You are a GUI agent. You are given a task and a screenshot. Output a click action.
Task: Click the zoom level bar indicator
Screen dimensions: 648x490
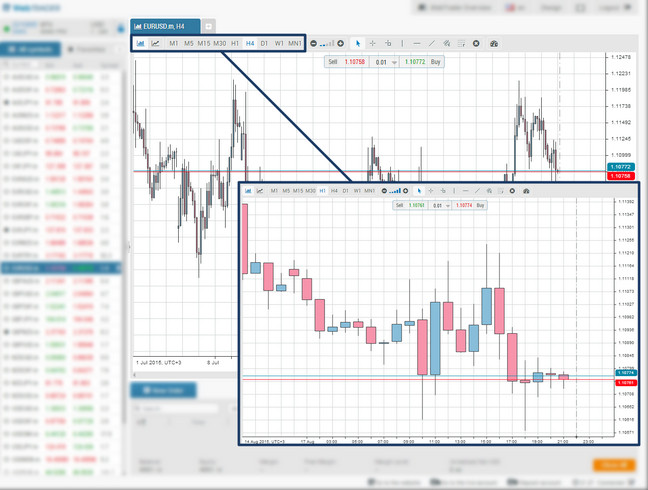[327, 44]
